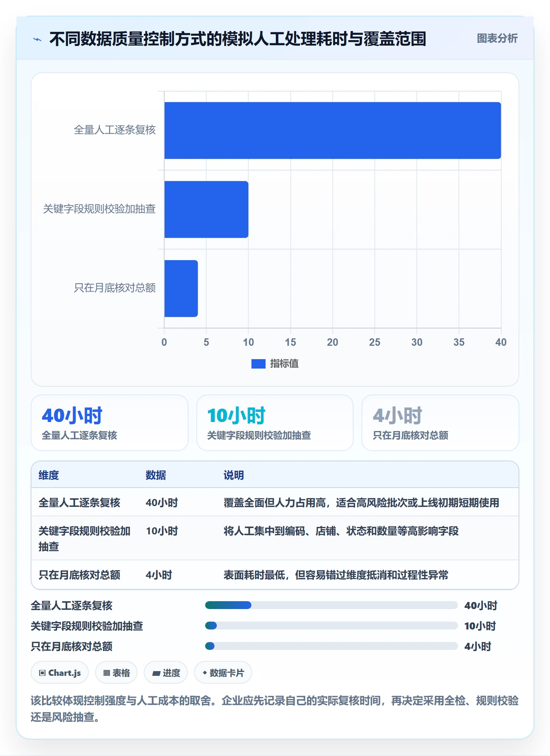Image resolution: width=550 pixels, height=756 pixels.
Task: Click the lightning icon beside the title
Action: tap(38, 39)
